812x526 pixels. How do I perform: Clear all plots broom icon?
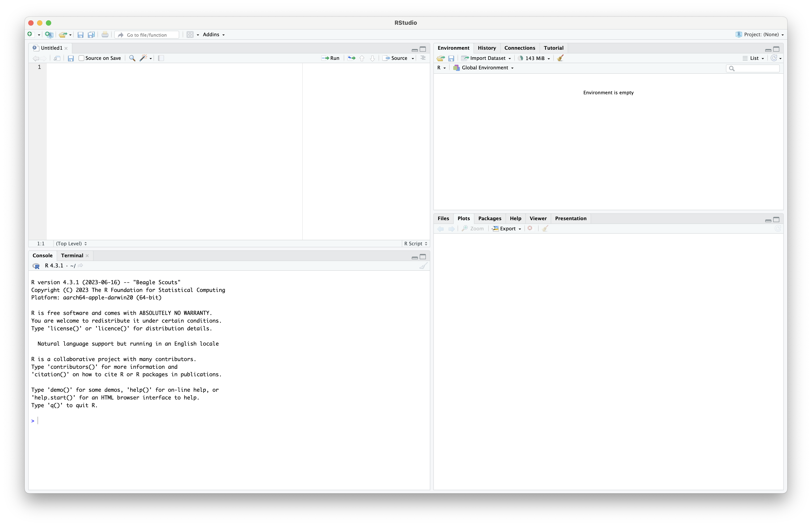(x=545, y=229)
